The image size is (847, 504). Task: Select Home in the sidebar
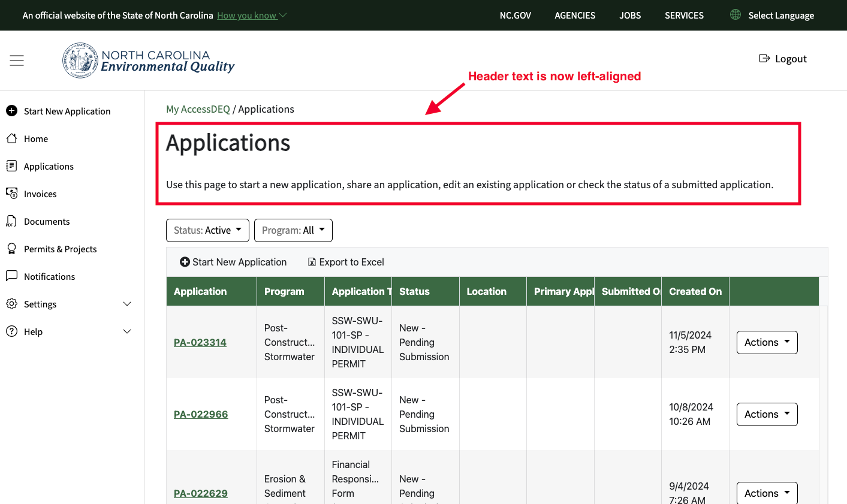[x=36, y=138]
